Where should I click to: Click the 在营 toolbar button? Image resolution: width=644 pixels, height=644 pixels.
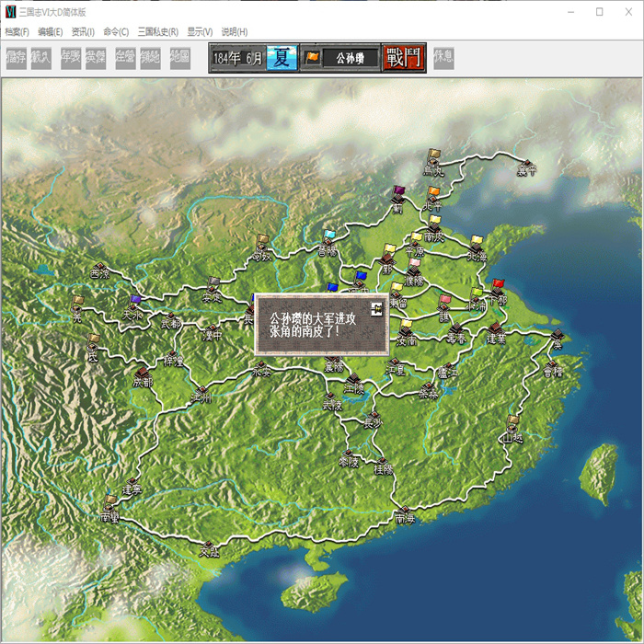(x=125, y=58)
